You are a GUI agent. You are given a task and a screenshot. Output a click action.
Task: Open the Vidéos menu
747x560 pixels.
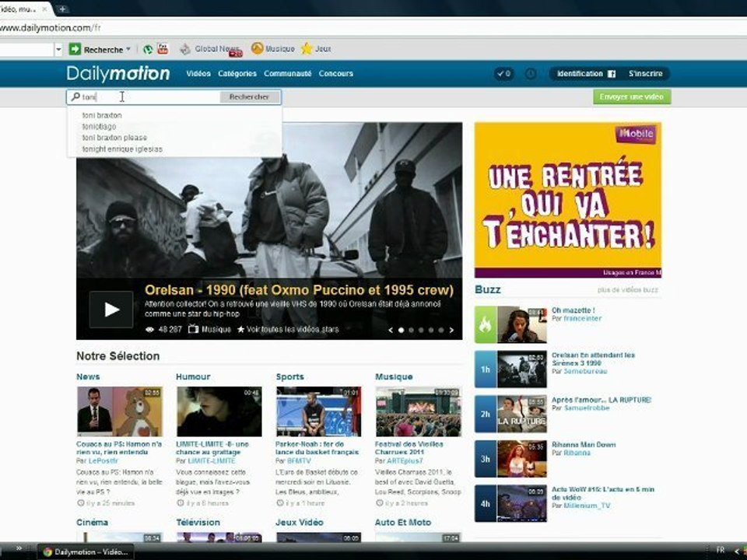pyautogui.click(x=198, y=73)
